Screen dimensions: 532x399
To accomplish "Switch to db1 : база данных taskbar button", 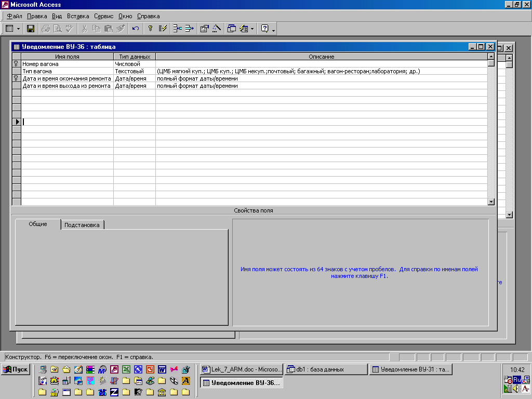I will (326, 369).
